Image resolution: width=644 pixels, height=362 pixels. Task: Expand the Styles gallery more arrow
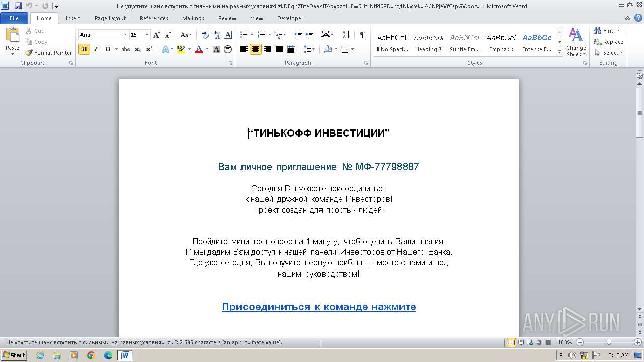[x=560, y=52]
